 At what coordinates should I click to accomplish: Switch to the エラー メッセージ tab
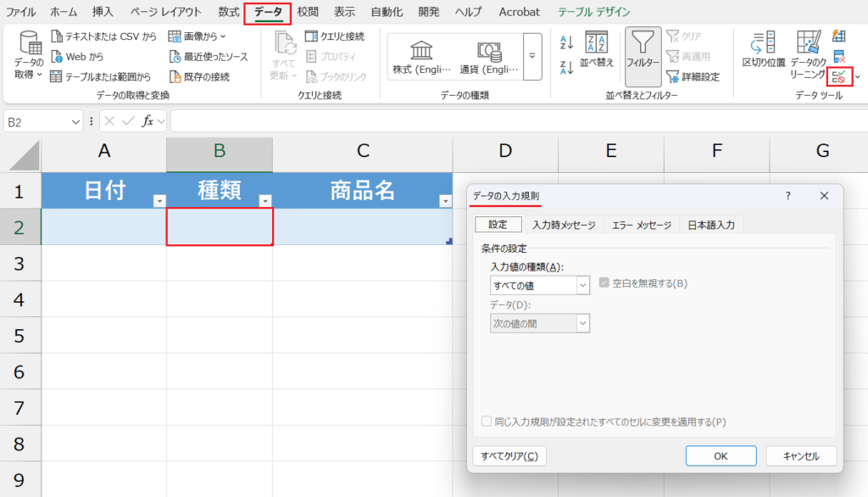(x=641, y=225)
